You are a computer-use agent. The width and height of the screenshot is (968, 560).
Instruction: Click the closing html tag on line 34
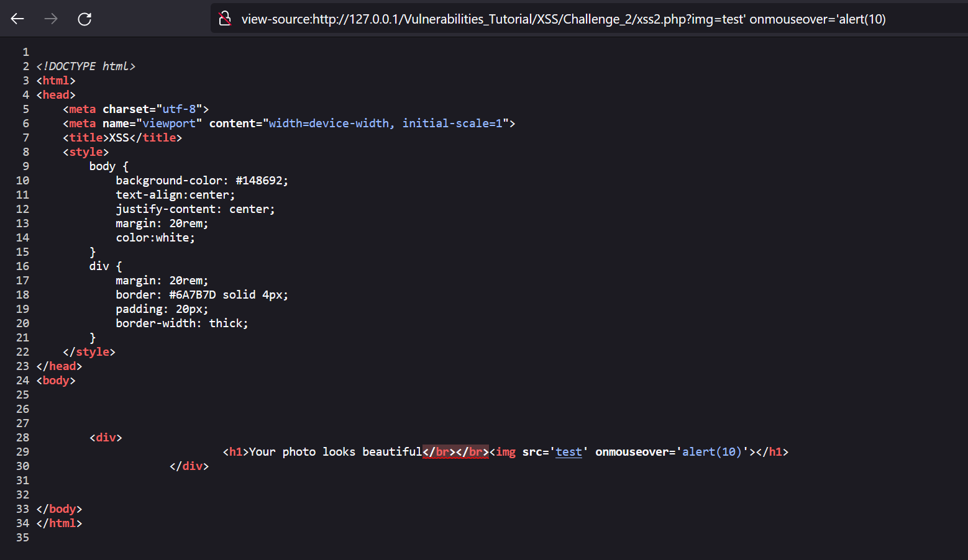point(59,523)
